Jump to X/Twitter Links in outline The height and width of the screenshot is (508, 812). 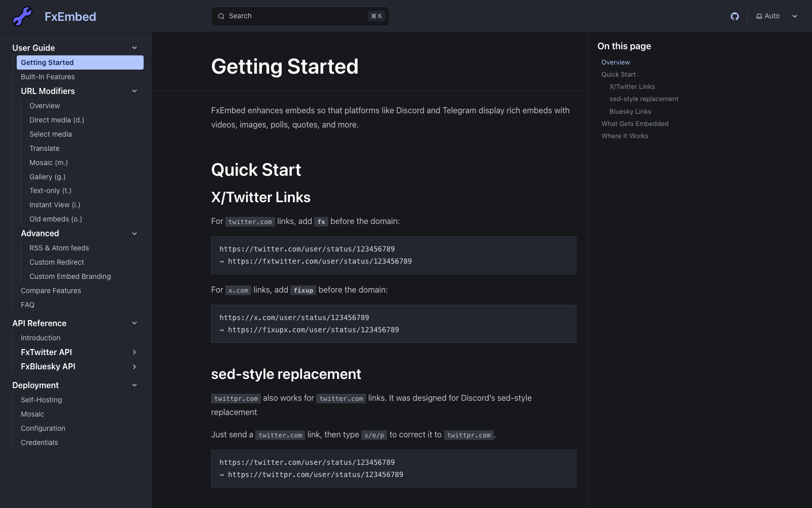click(632, 86)
